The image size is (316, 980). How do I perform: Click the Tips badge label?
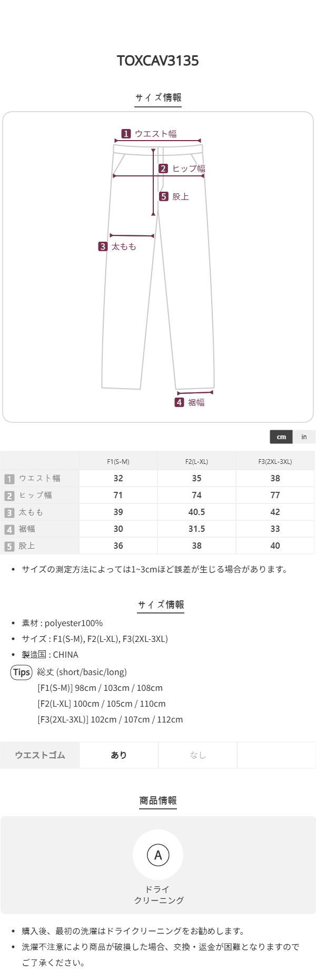tap(22, 672)
